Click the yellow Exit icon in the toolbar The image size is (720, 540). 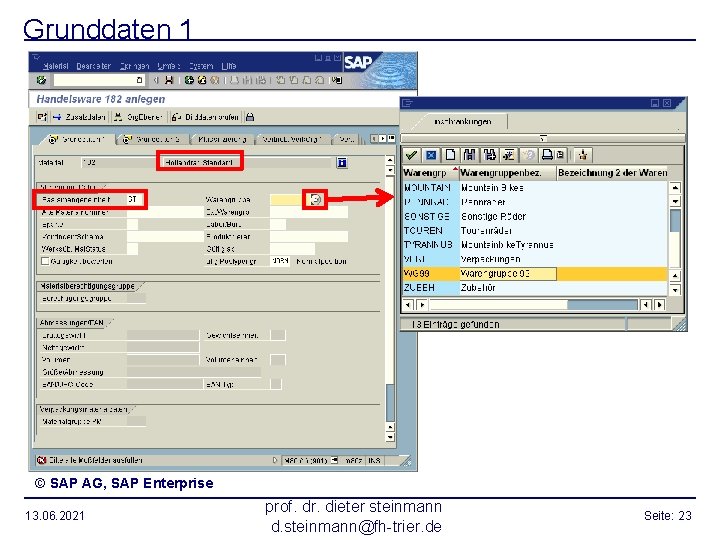[x=202, y=80]
